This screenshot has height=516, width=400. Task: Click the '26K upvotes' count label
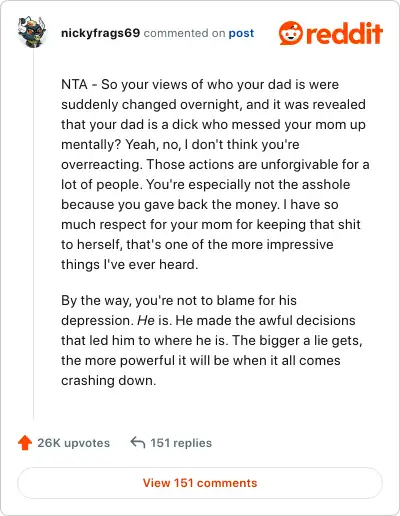click(x=74, y=443)
